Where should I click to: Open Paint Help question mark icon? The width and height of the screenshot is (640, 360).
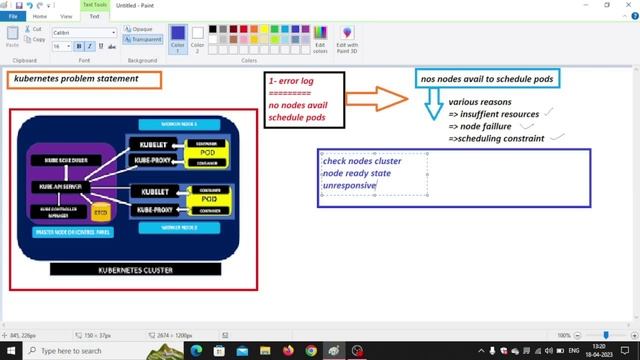click(x=635, y=16)
